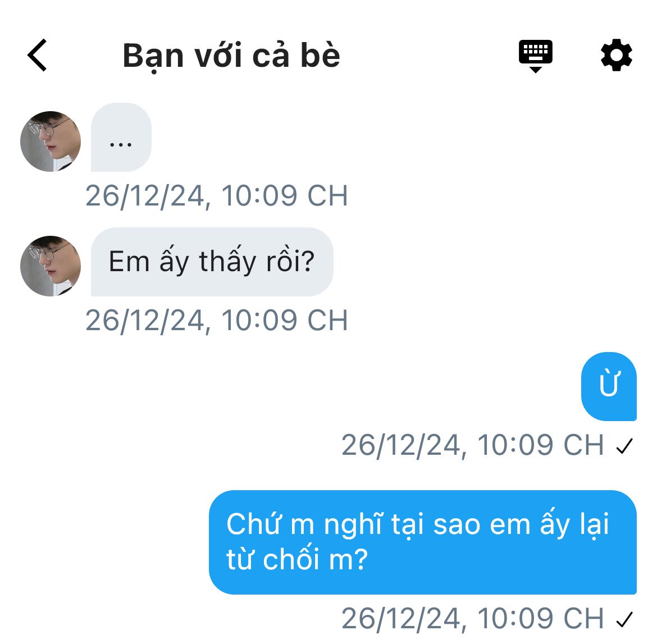The width and height of the screenshot is (657, 644).
Task: Select the 'Chứ m nghĩ tại sao' message bubble
Action: tap(423, 542)
